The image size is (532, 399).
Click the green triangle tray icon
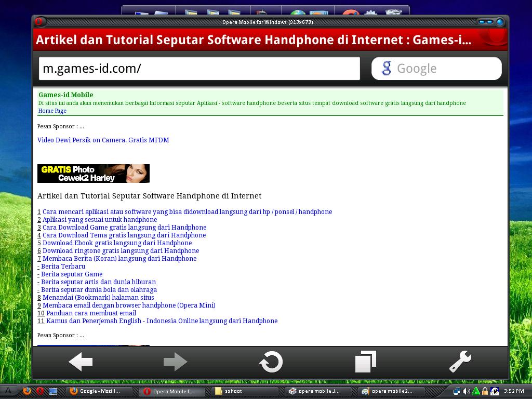pos(476,391)
